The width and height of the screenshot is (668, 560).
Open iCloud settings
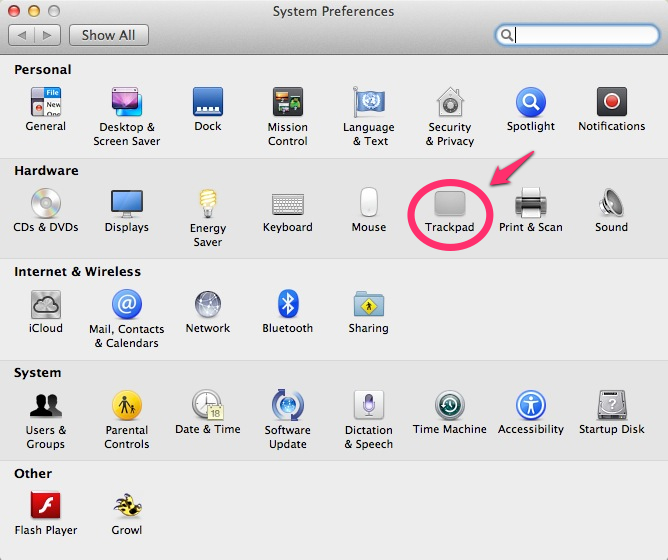pos(46,304)
